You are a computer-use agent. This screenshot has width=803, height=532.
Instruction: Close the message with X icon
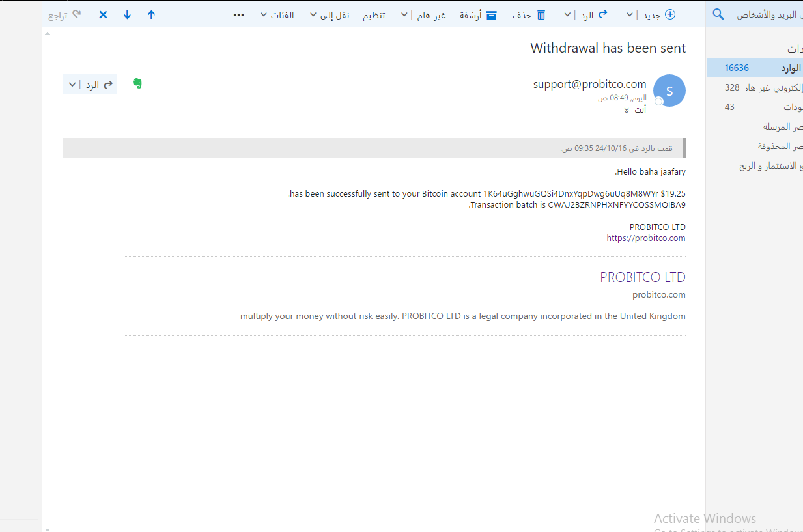click(103, 14)
